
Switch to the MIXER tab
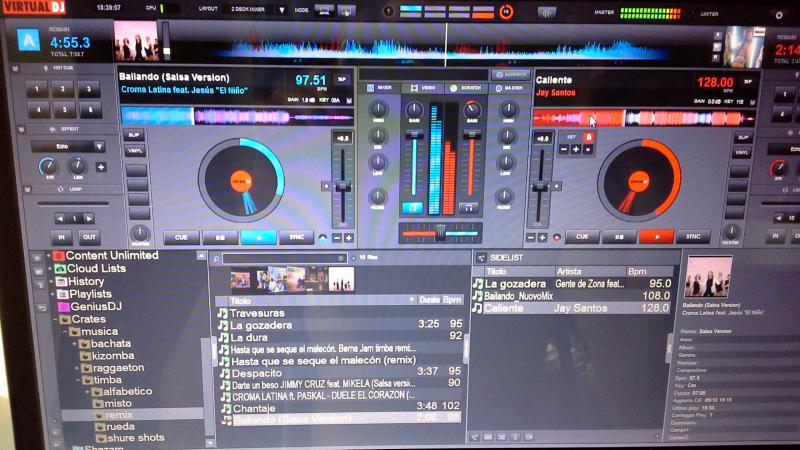pyautogui.click(x=380, y=88)
